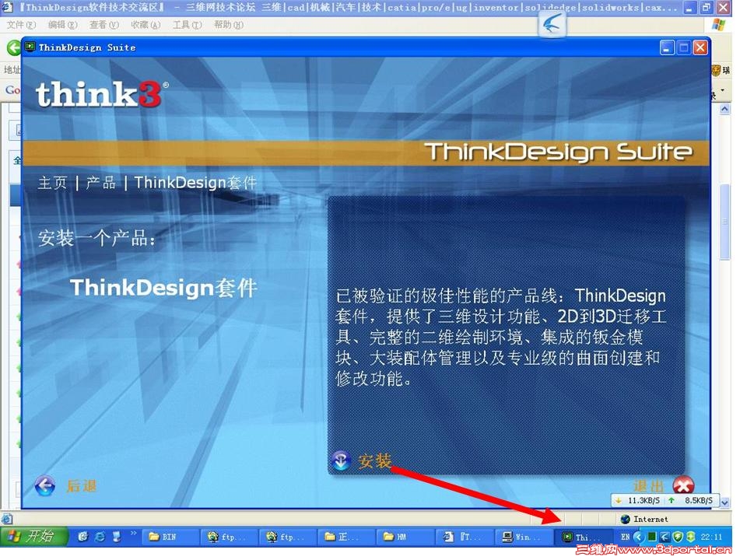Click the 退出 exit text
Screen dimensions: 747x560
click(x=648, y=486)
